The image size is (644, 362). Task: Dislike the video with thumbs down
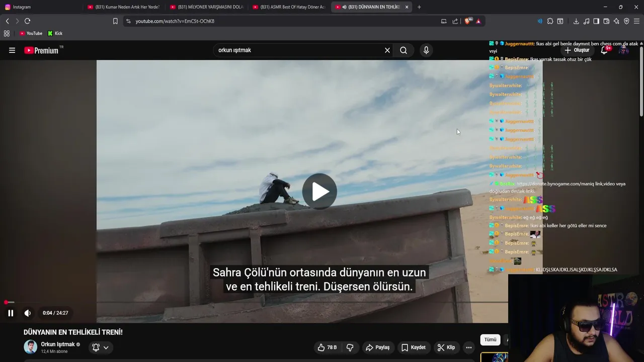pyautogui.click(x=350, y=347)
